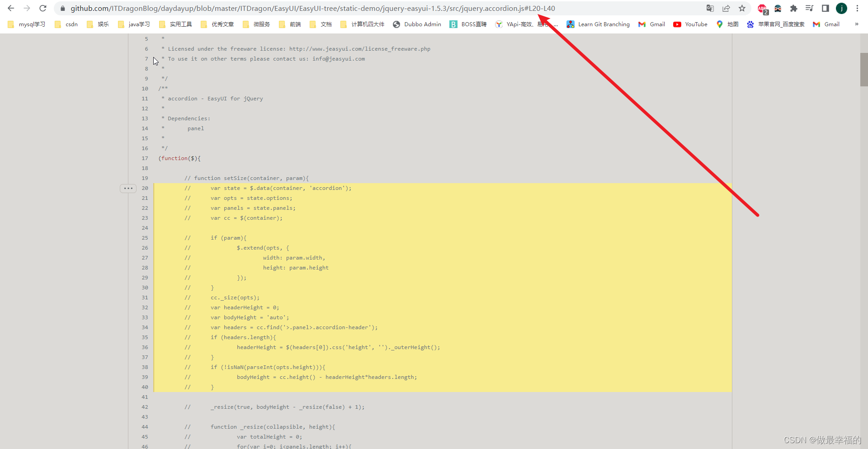
Task: Toggle the browser side panel
Action: tap(825, 8)
